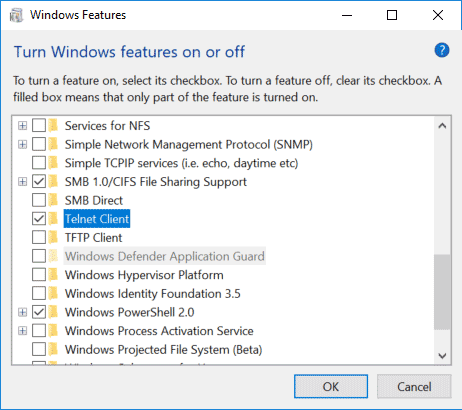The height and width of the screenshot is (410, 462).
Task: Click the Windows Features title bar icon
Action: click(x=16, y=15)
